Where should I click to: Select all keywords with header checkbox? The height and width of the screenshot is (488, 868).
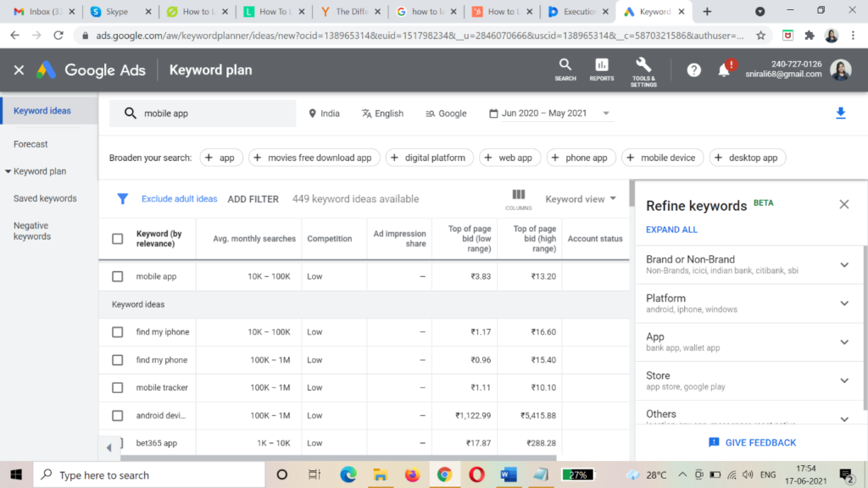click(117, 239)
